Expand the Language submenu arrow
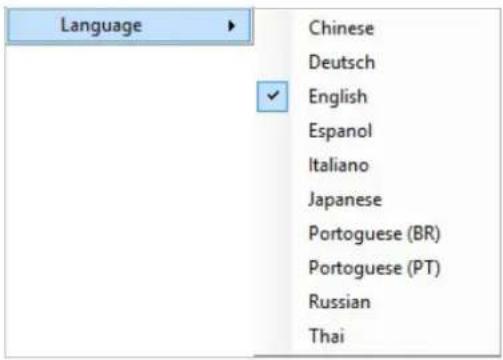 pyautogui.click(x=231, y=26)
